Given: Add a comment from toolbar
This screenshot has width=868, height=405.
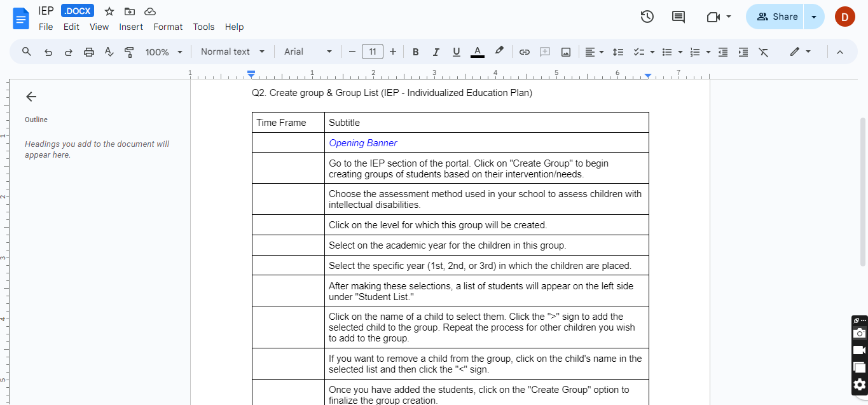Looking at the screenshot, I should [545, 52].
